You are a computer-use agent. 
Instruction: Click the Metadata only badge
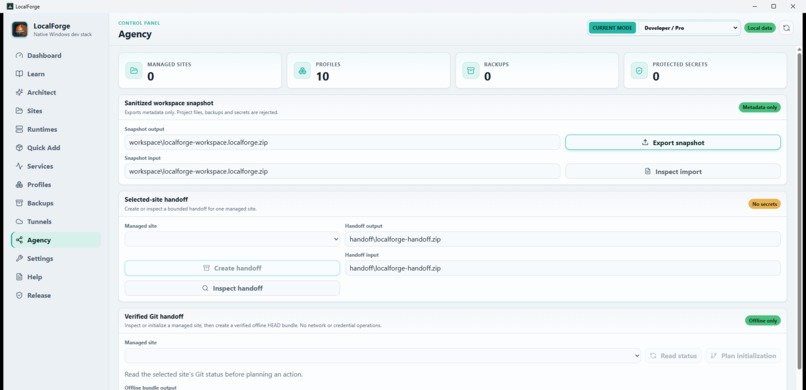760,107
